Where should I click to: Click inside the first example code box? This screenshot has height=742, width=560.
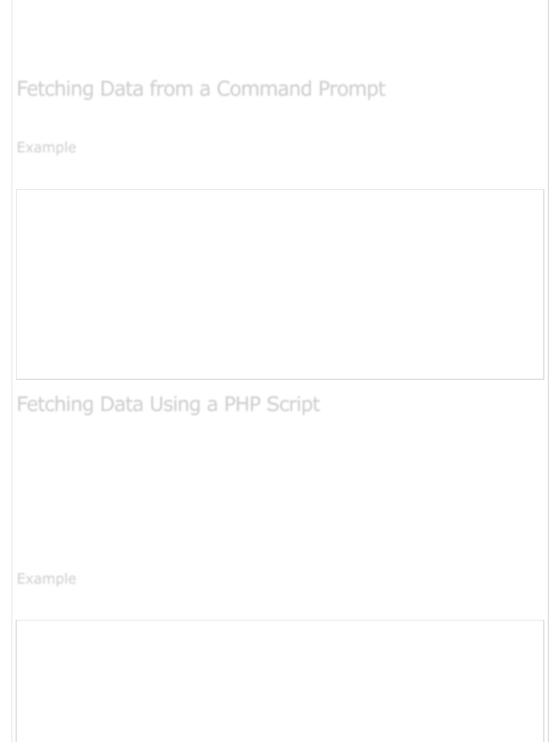tap(280, 284)
